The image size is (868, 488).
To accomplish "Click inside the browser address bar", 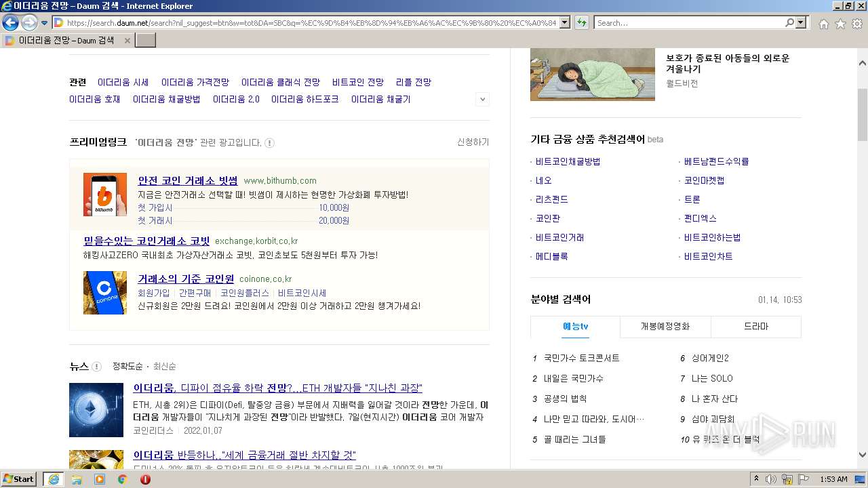I will [312, 22].
